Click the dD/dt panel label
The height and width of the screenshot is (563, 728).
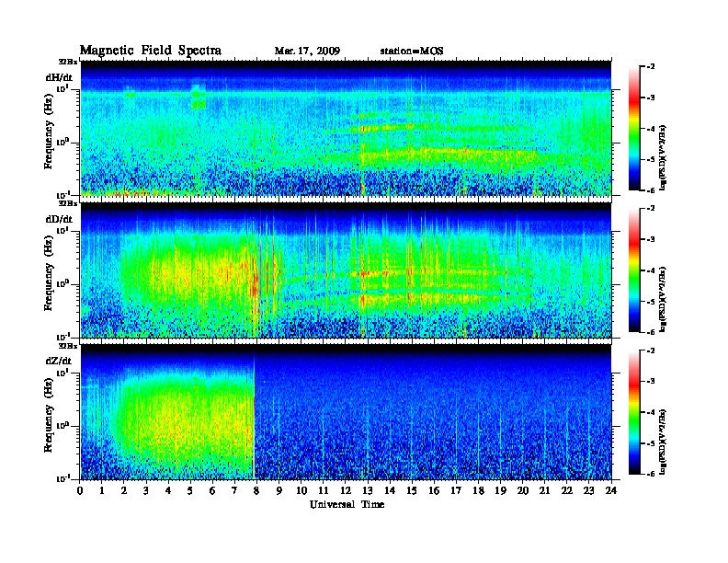coord(59,219)
